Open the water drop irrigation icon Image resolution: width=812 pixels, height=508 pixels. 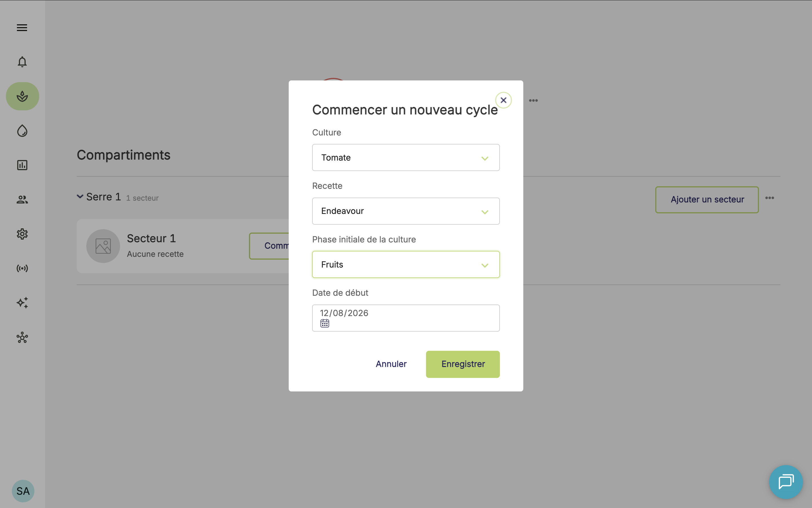point(22,131)
